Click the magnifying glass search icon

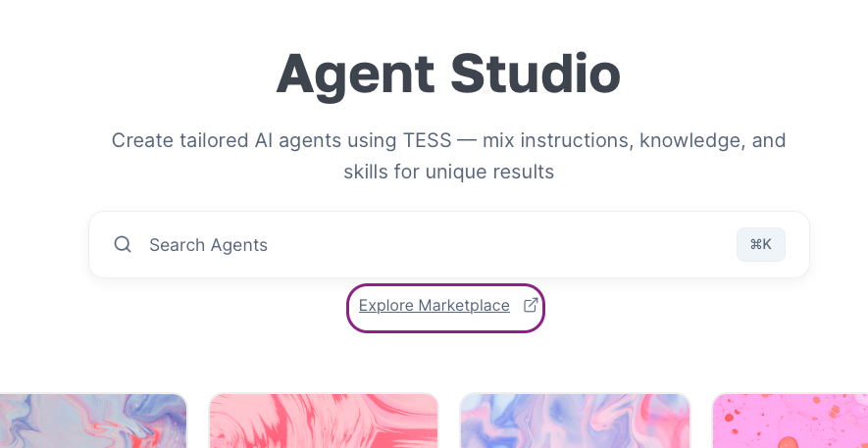(x=123, y=244)
